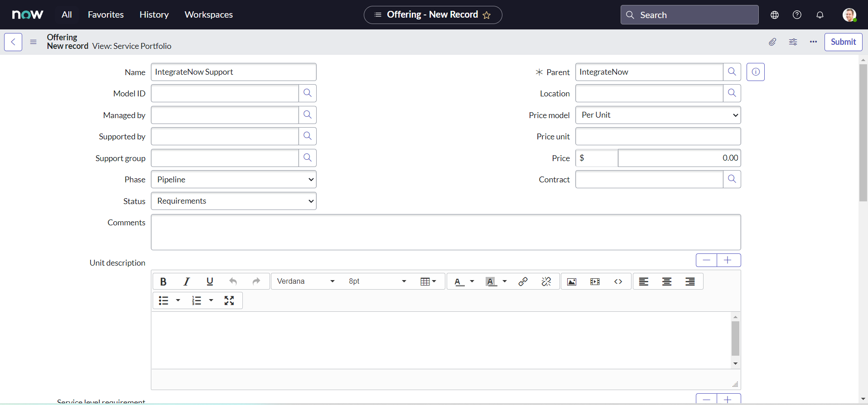Click the undo icon in editor
The height and width of the screenshot is (405, 868).
click(233, 281)
